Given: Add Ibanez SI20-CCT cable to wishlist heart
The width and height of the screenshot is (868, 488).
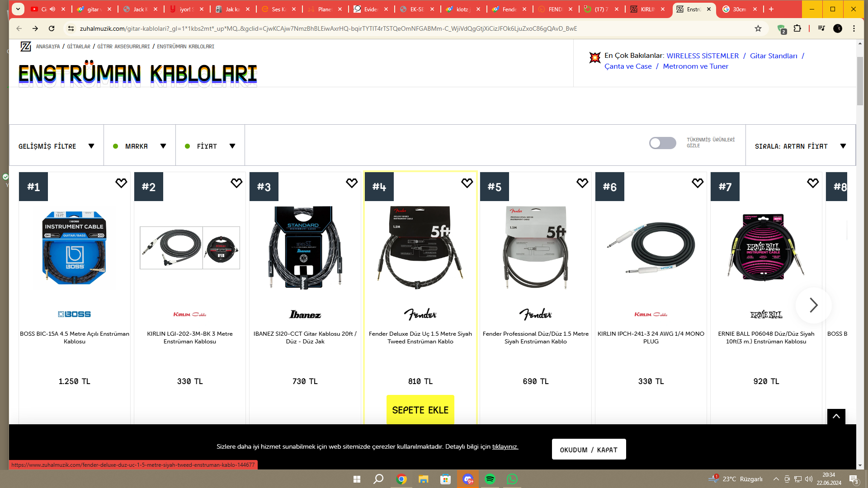Looking at the screenshot, I should point(352,183).
